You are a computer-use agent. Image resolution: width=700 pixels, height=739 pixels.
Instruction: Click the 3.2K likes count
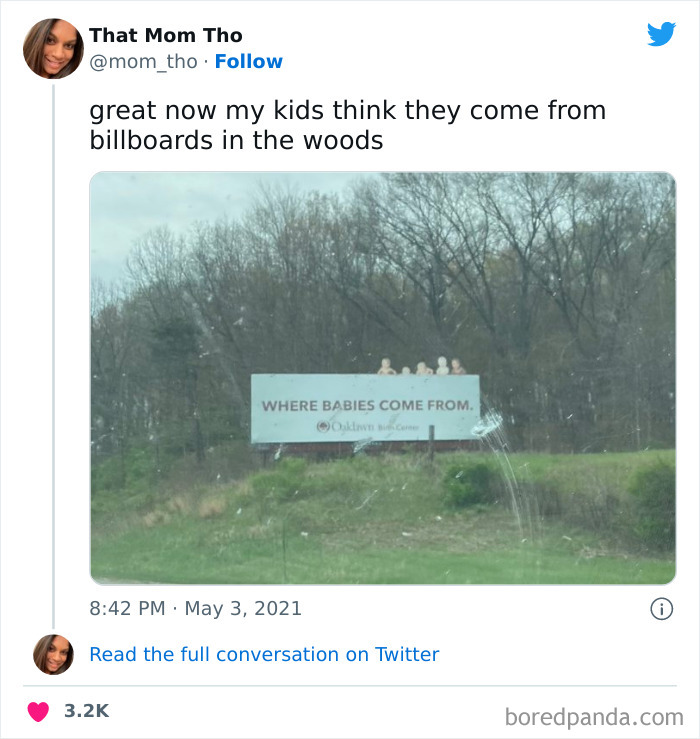(x=86, y=711)
